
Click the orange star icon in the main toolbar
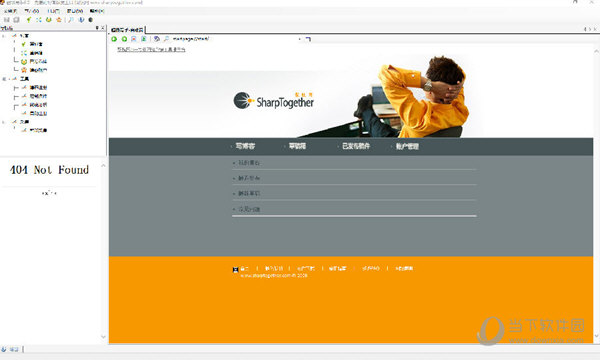(59, 20)
